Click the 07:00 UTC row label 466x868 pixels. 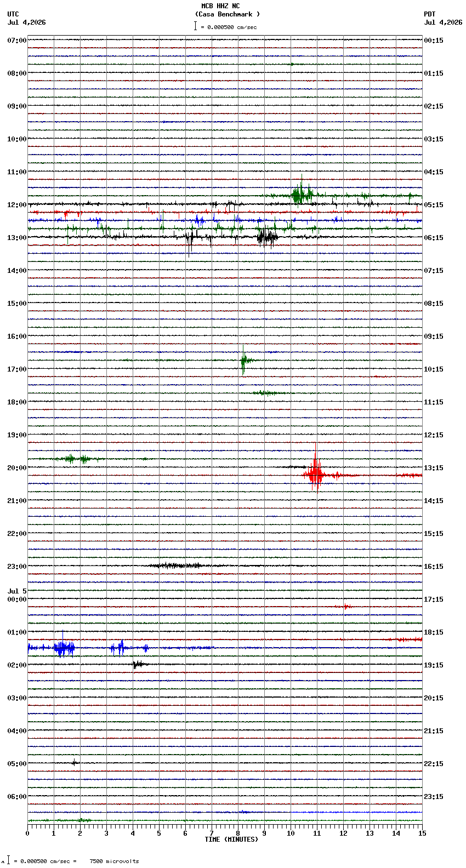click(17, 41)
